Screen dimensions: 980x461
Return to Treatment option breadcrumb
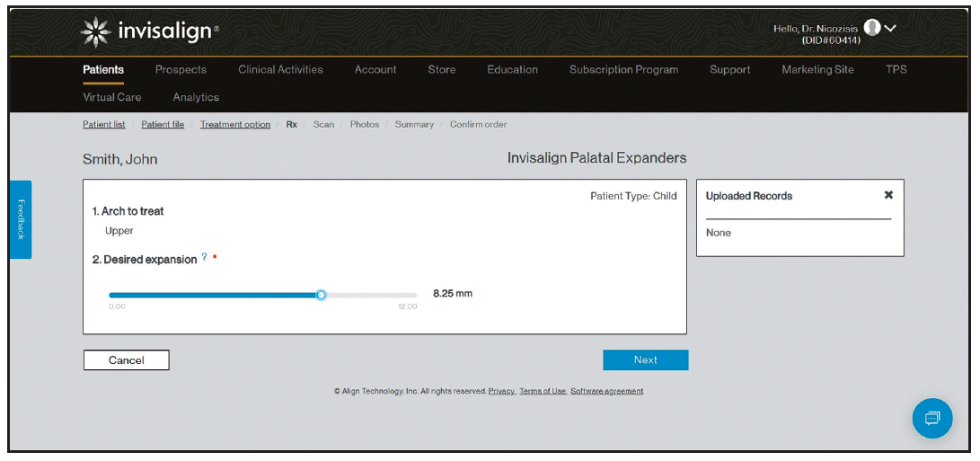click(x=235, y=125)
